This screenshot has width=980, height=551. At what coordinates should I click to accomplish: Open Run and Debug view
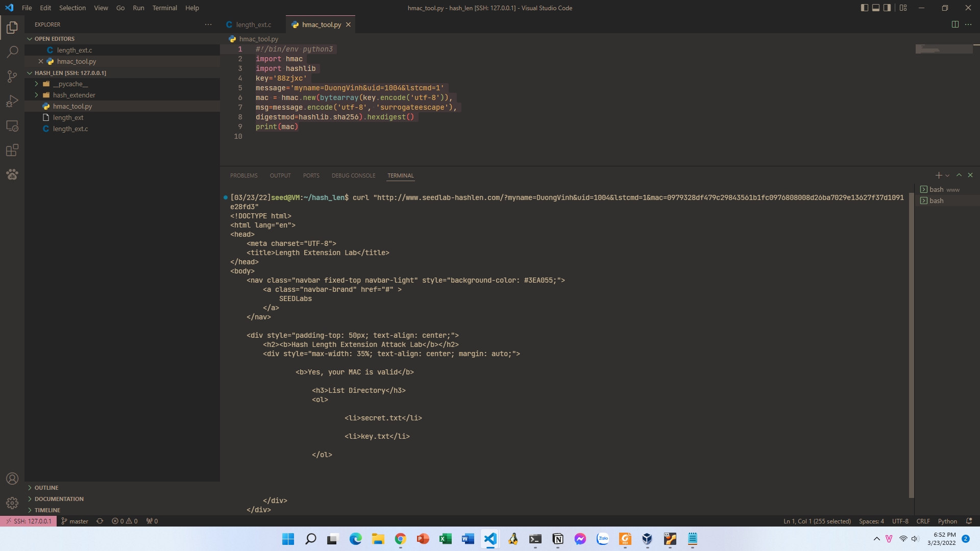[12, 101]
